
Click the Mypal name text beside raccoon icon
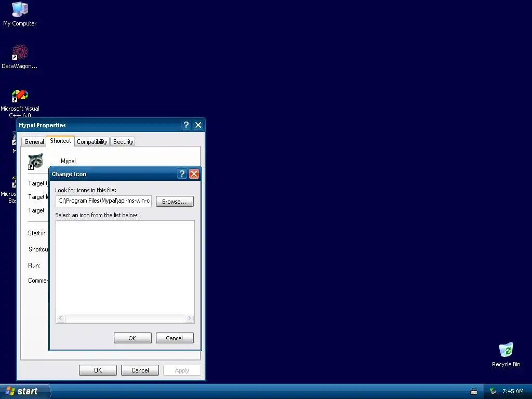pyautogui.click(x=68, y=161)
